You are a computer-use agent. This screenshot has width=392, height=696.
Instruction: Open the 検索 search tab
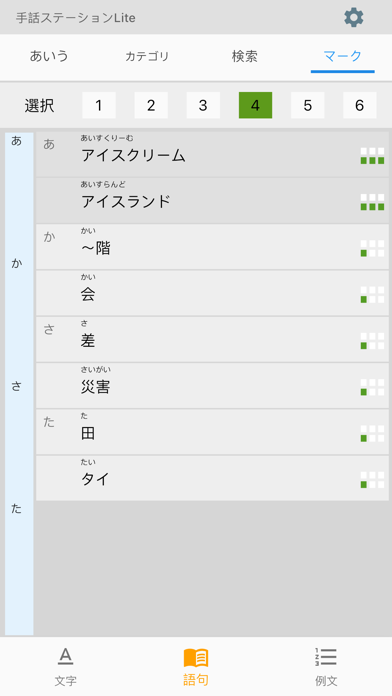pyautogui.click(x=245, y=56)
